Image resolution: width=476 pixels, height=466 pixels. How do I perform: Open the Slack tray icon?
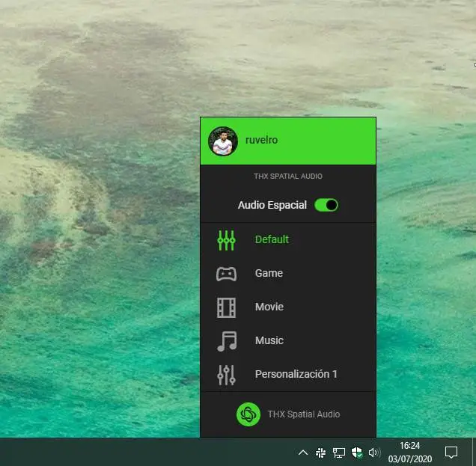pos(320,453)
